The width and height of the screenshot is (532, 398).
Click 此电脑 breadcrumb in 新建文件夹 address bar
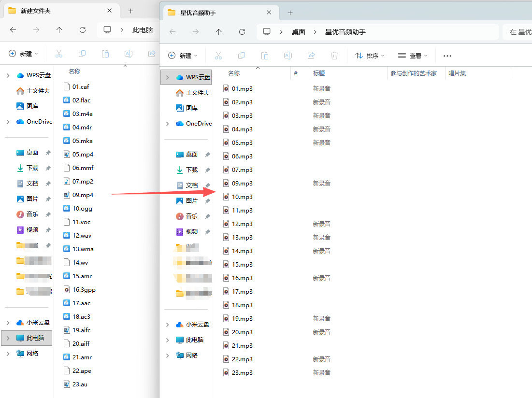[x=143, y=30]
